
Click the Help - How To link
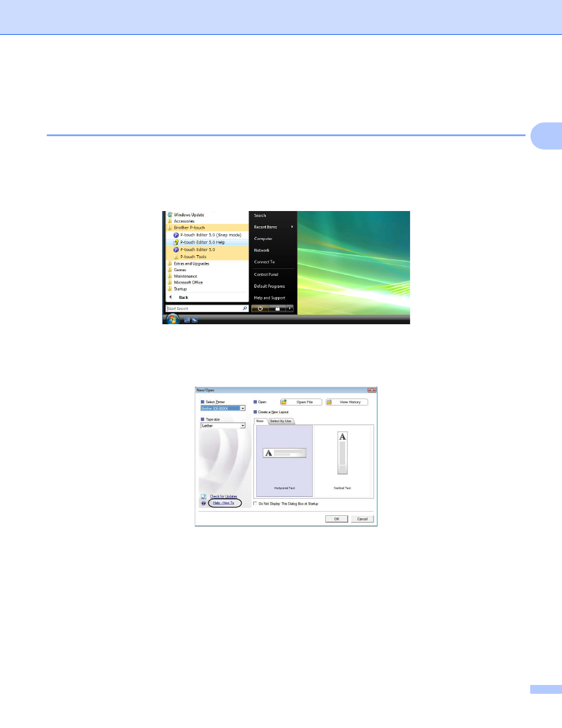[224, 503]
